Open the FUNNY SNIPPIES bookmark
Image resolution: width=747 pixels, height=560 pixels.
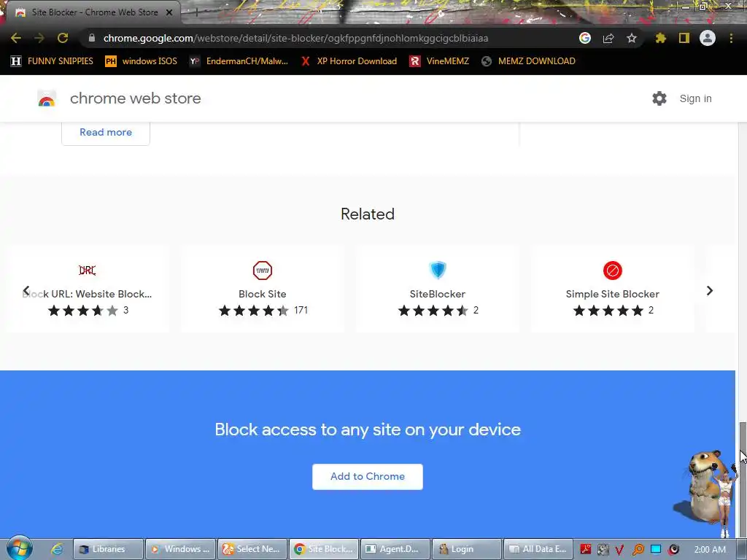(x=52, y=61)
